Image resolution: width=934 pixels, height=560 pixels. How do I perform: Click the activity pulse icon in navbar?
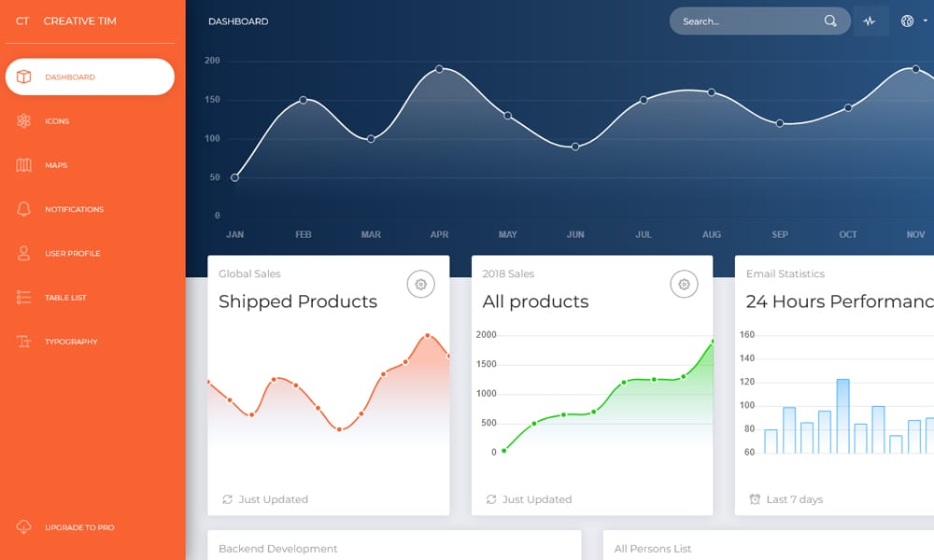[x=870, y=20]
